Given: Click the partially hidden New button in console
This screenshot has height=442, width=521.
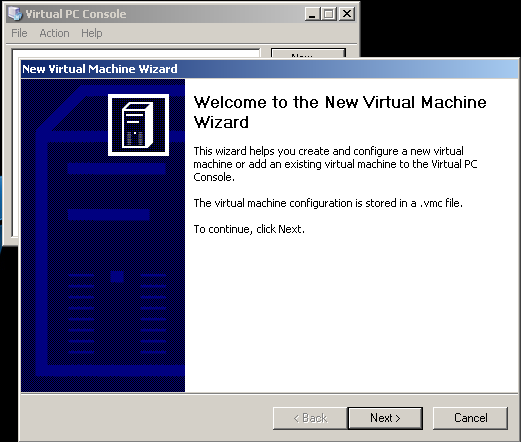Looking at the screenshot, I should [308, 53].
